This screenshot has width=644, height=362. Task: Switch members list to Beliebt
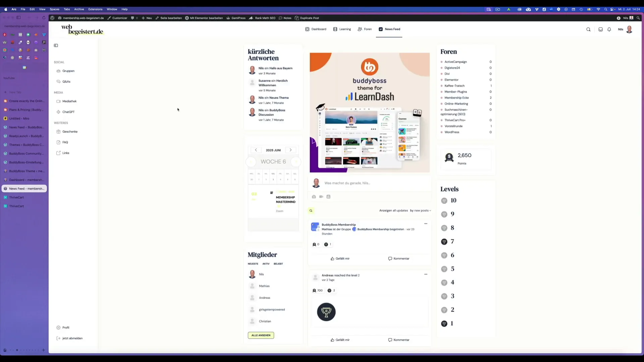pyautogui.click(x=278, y=264)
